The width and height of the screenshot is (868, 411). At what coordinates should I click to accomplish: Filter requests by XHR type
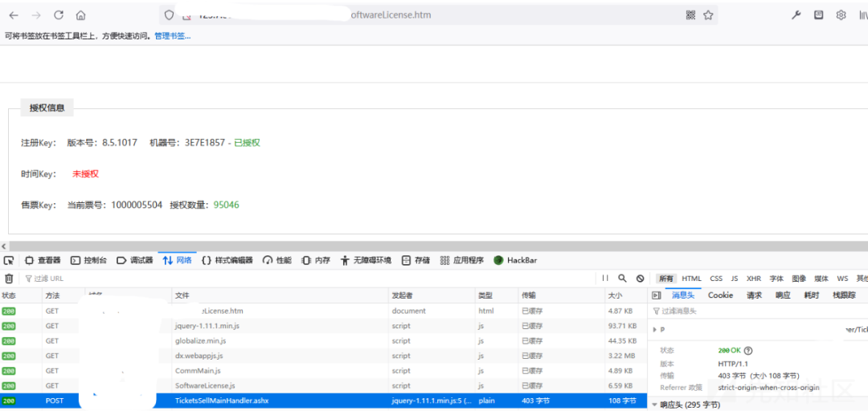(753, 279)
